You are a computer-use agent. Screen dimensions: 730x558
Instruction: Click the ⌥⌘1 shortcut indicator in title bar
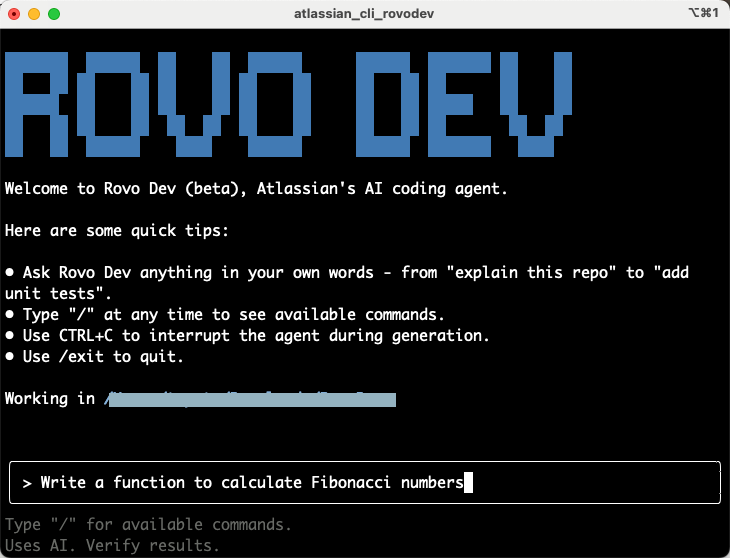[x=704, y=13]
